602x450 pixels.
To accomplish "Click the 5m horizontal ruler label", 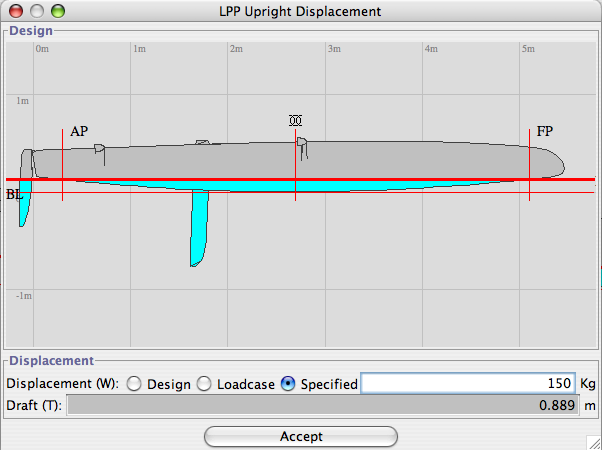I will [528, 49].
